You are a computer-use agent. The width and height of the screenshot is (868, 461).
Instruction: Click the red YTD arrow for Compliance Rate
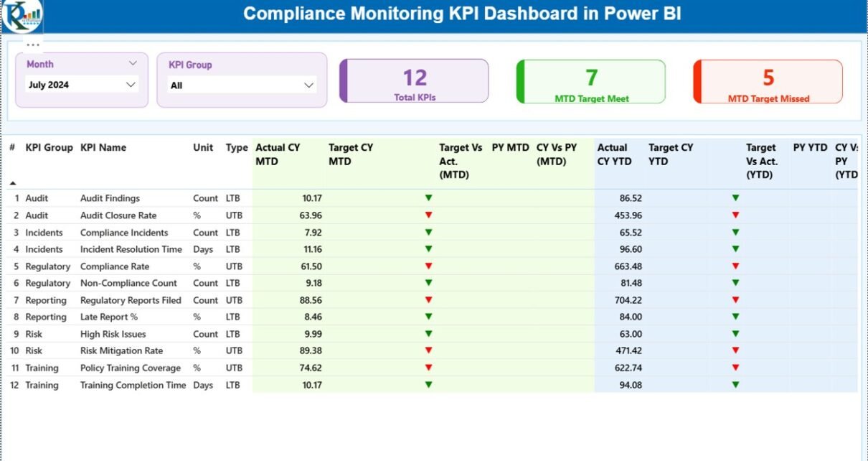(x=735, y=266)
